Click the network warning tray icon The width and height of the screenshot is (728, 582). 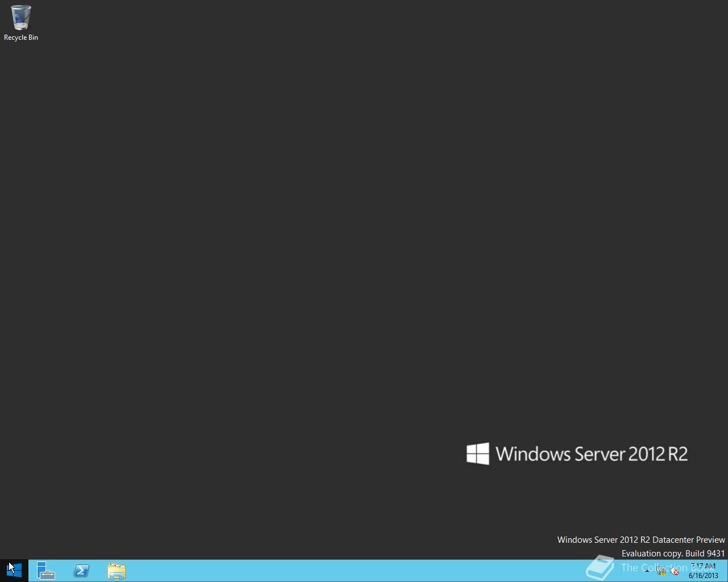click(661, 571)
